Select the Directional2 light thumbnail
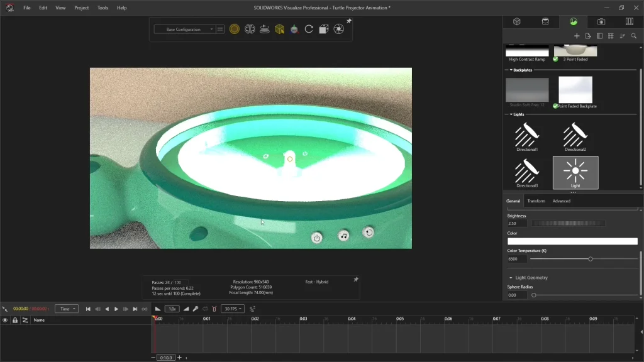 [575, 136]
